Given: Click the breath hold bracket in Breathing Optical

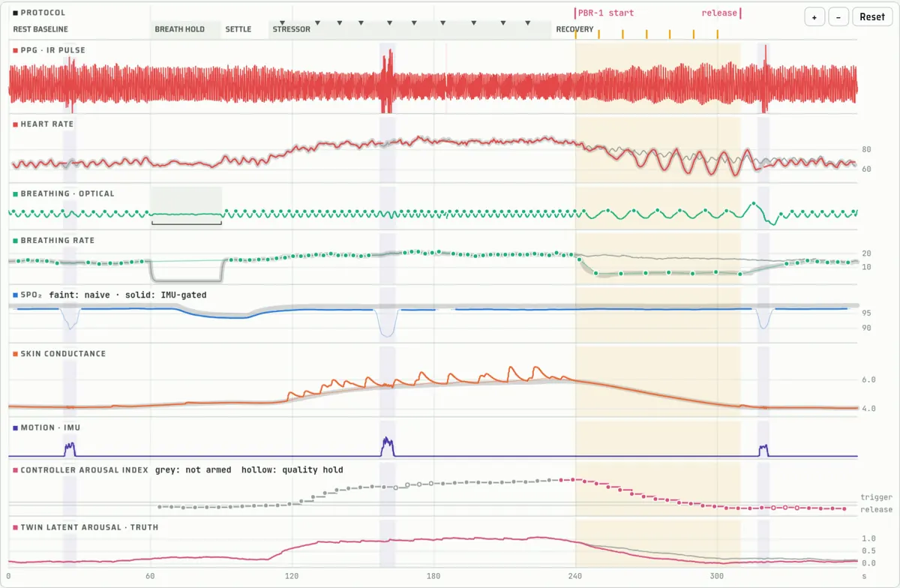Looking at the screenshot, I should coord(187,221).
